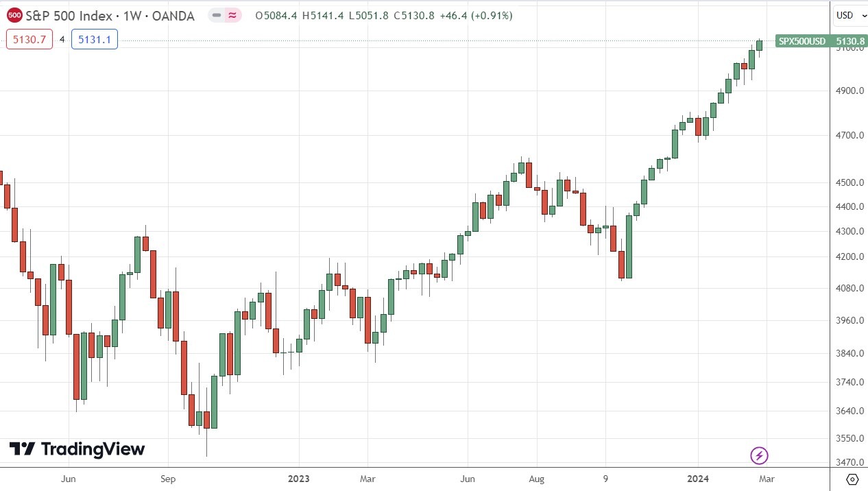
Task: Select the gray dash price style icon
Action: [216, 15]
